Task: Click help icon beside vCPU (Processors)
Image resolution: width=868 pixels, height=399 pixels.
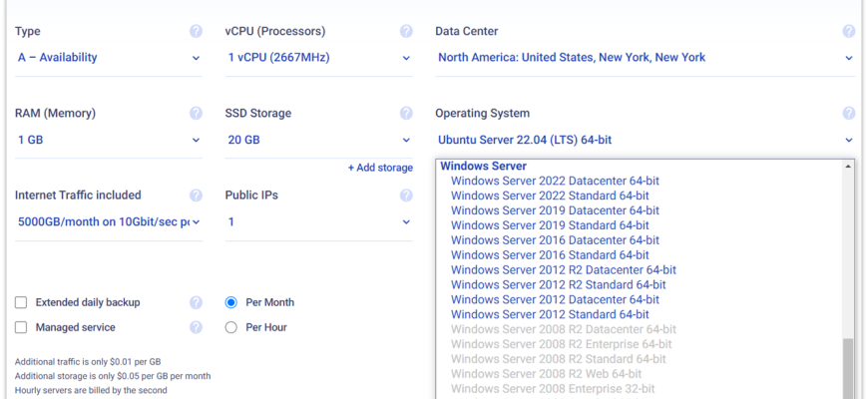Action: coord(406,31)
